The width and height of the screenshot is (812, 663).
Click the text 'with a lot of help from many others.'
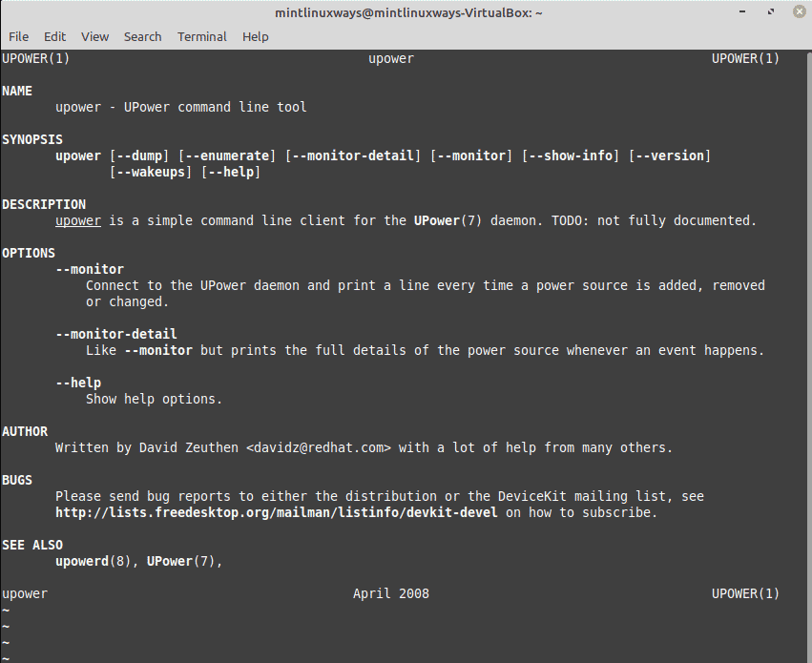pos(535,447)
